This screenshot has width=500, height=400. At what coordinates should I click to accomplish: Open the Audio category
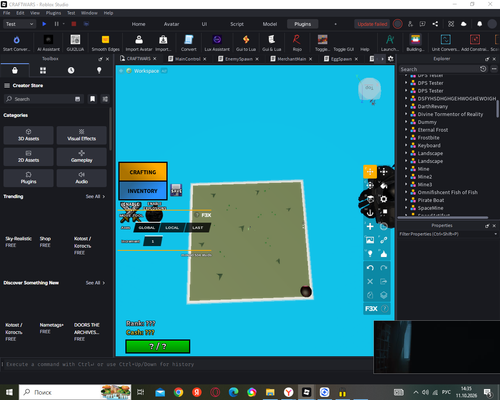pos(82,178)
